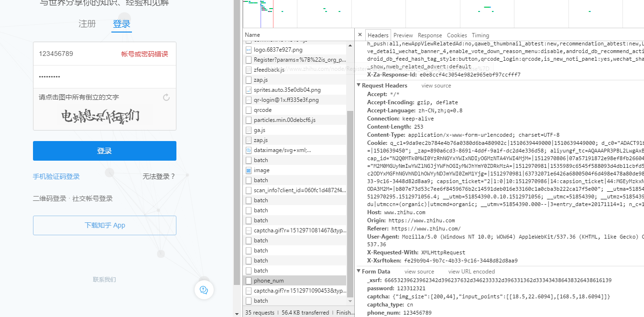The height and width of the screenshot is (317, 644).
Task: Click the red 帐号或密码错误 error message
Action: coord(145,54)
